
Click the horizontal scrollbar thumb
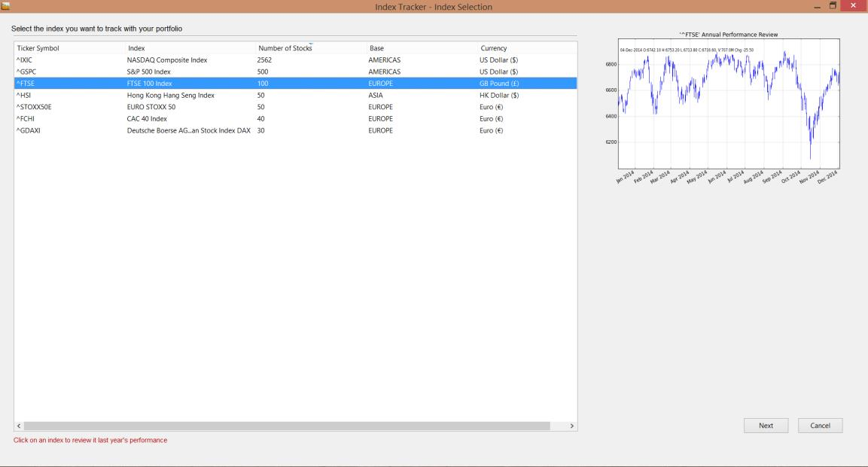287,426
